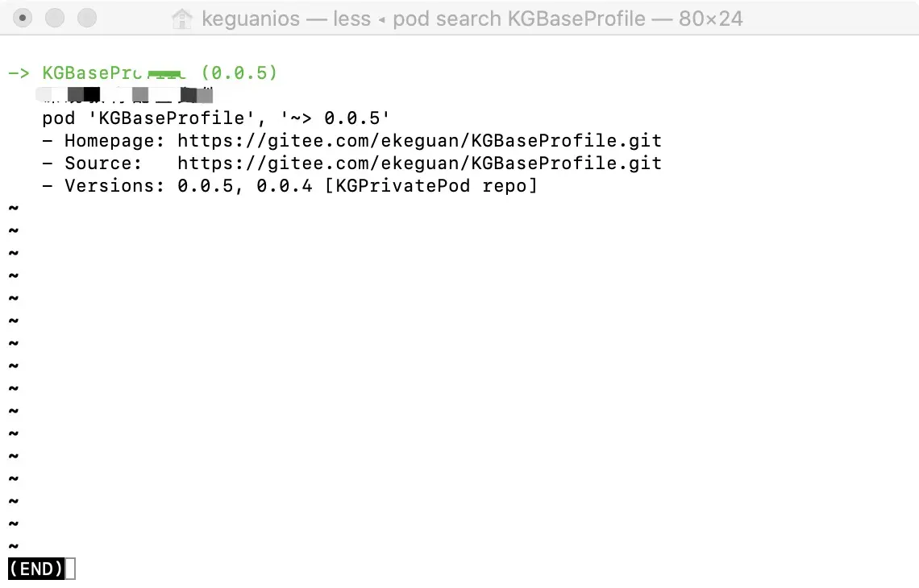The image size is (919, 588).
Task: Click the highlighted '(END)' prompt
Action: pos(35,569)
